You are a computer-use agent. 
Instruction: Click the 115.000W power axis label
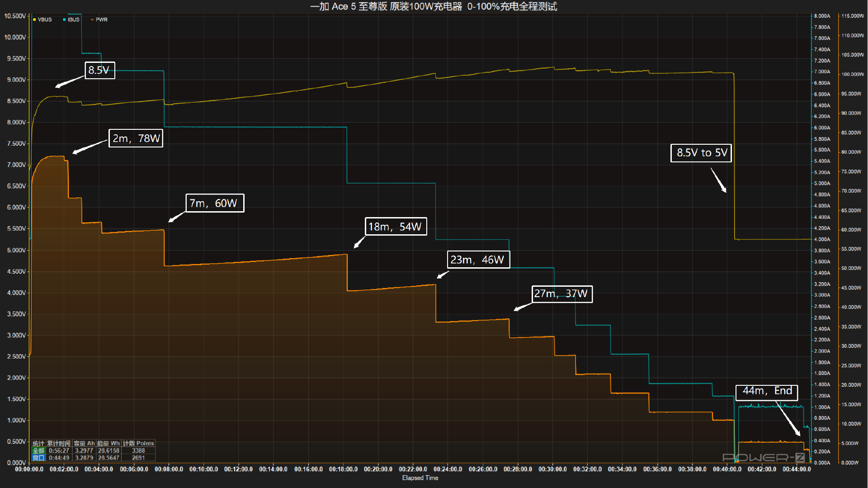[853, 16]
